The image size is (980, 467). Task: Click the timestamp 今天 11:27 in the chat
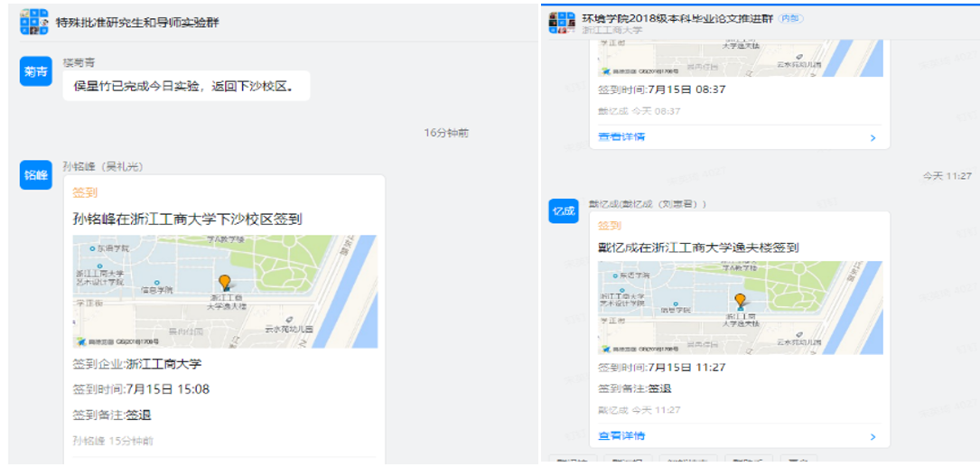tap(947, 176)
